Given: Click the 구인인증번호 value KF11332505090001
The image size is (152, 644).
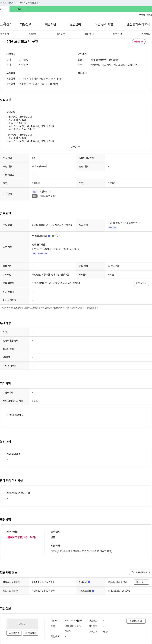Looking at the screenshot, I should click(x=119, y=591).
